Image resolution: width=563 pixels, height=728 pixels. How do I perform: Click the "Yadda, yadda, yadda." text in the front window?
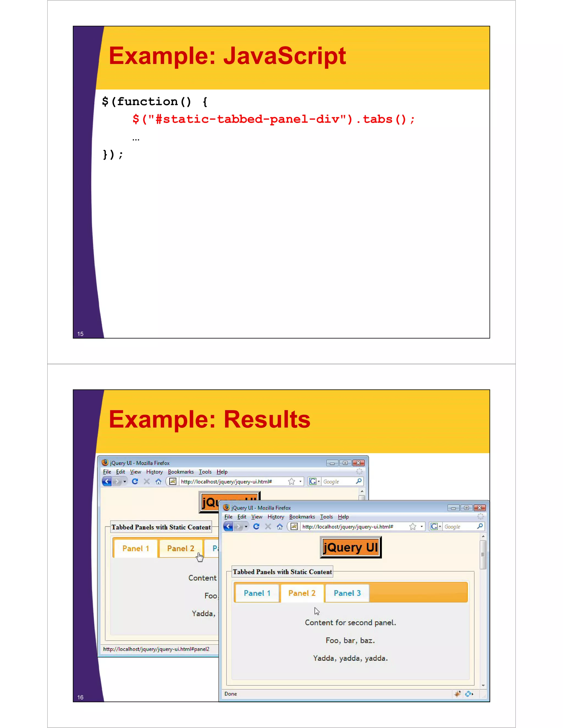tap(350, 658)
